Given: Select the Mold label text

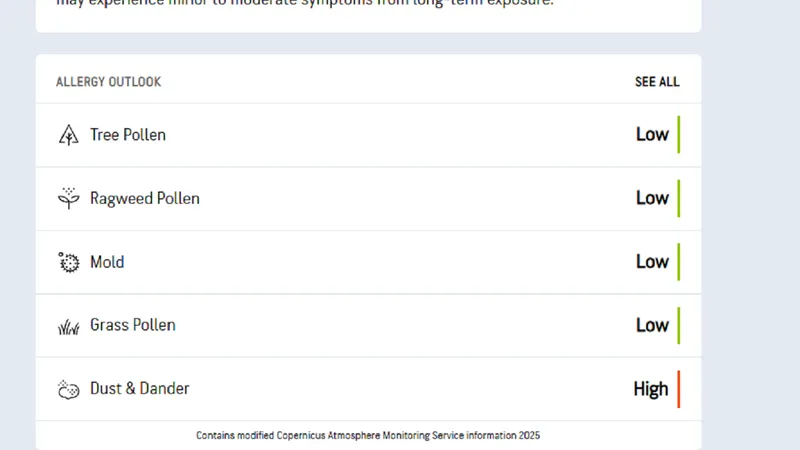Looking at the screenshot, I should (x=107, y=262).
